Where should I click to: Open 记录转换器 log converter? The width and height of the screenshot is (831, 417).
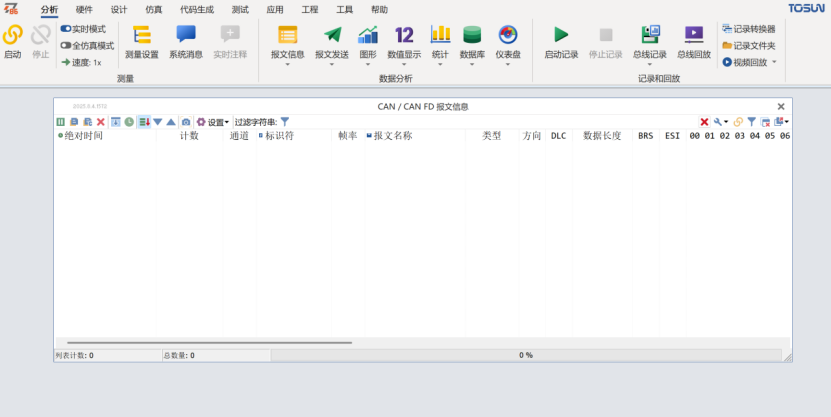click(749, 29)
